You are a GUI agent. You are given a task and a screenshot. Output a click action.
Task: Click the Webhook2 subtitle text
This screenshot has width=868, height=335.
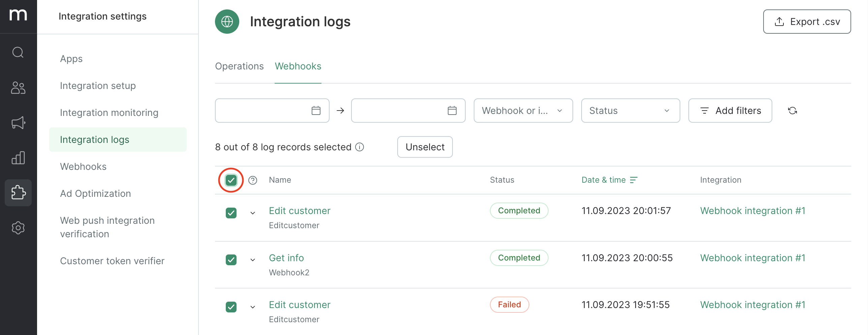coord(289,272)
